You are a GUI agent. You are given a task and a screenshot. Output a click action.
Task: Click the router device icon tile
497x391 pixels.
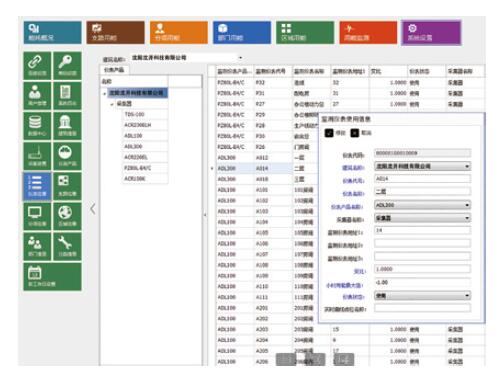point(37,156)
